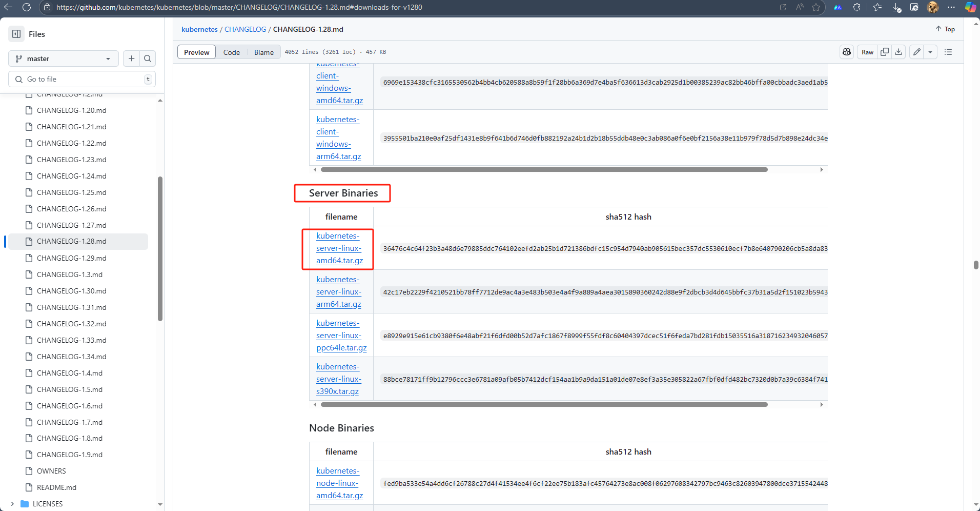Open the kubernetes repository breadcrumb

[x=199, y=29]
